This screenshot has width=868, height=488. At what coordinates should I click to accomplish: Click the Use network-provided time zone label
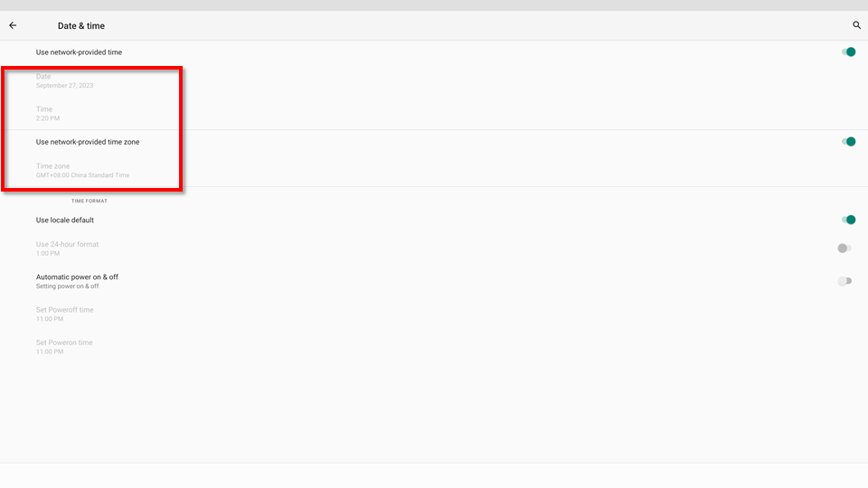[x=88, y=142]
